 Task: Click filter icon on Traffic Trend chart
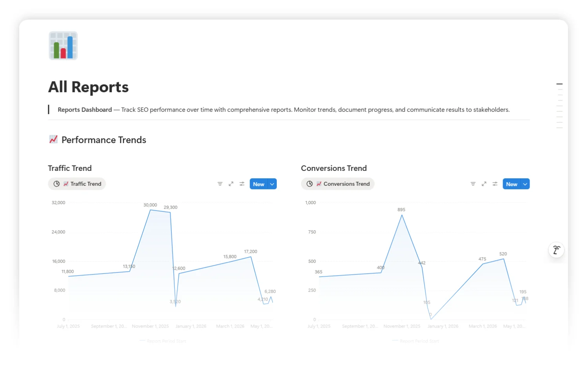pos(220,184)
